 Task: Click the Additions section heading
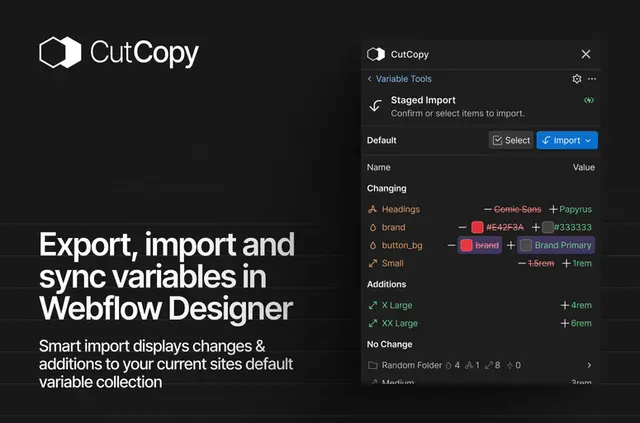pos(386,284)
